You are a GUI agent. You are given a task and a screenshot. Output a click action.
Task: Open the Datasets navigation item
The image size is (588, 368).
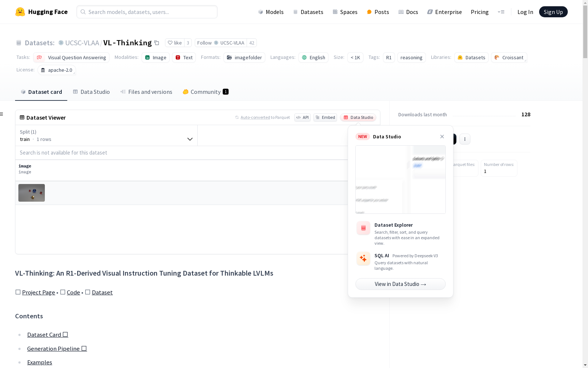pos(308,12)
